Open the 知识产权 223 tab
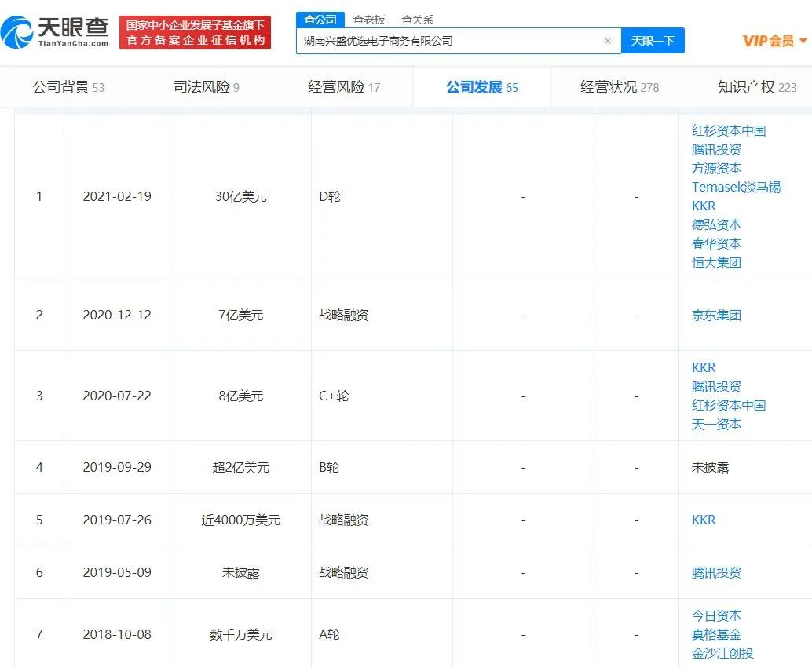812x668 pixels. 757,87
